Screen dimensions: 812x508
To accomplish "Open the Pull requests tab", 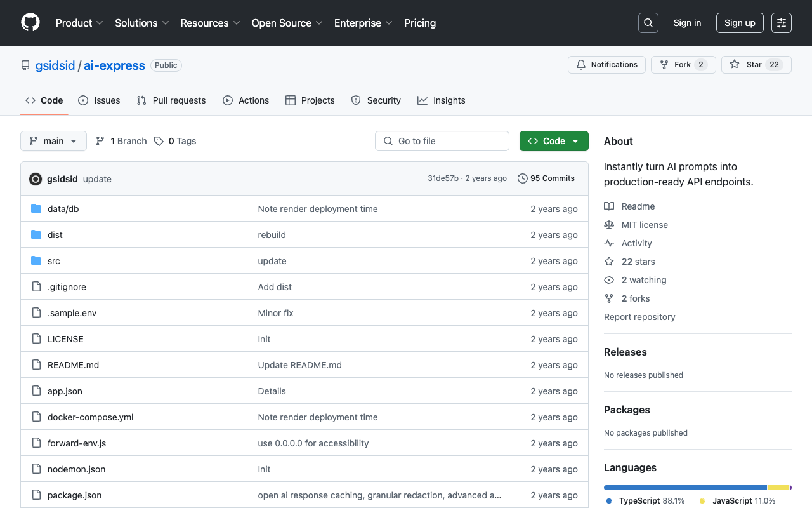I will pyautogui.click(x=171, y=100).
